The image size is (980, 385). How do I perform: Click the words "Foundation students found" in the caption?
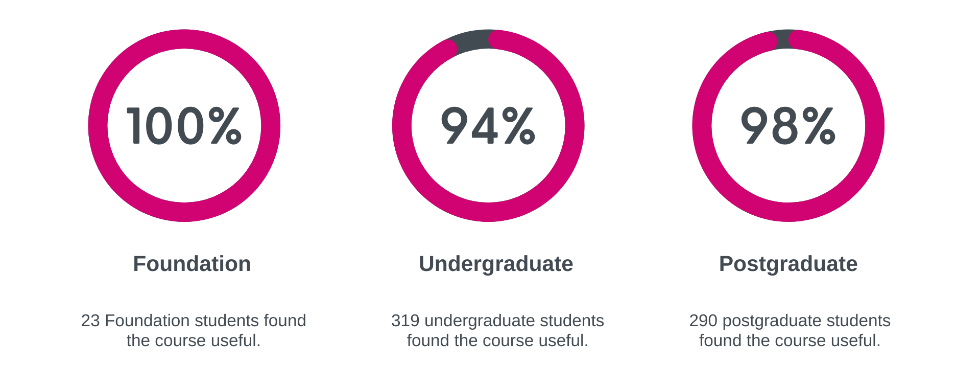(205, 321)
